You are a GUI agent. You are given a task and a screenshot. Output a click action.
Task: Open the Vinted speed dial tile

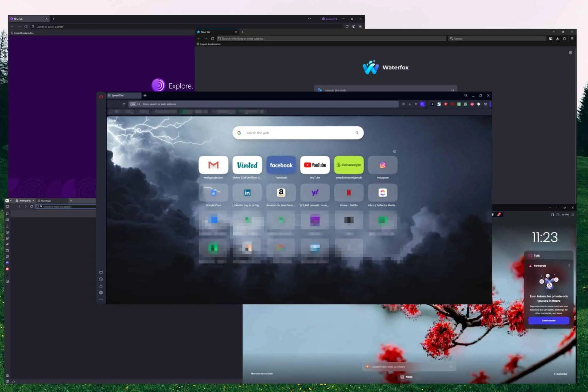pyautogui.click(x=247, y=165)
